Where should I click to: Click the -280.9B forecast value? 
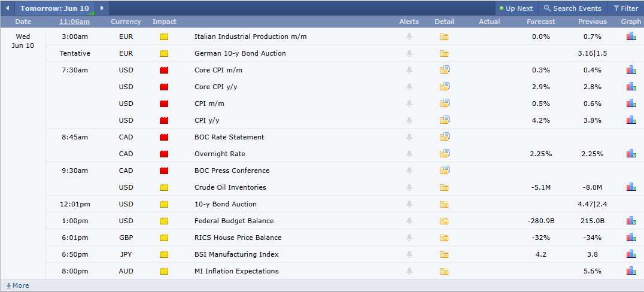click(x=541, y=221)
